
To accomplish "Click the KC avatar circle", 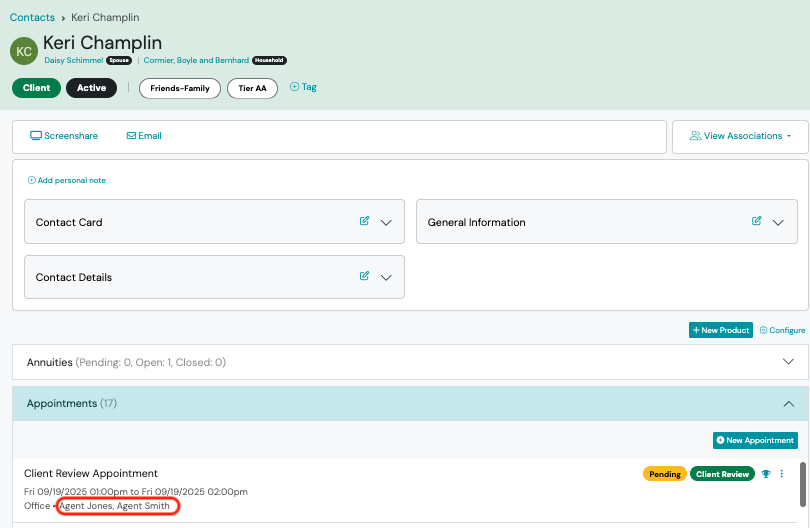I will 24,51.
